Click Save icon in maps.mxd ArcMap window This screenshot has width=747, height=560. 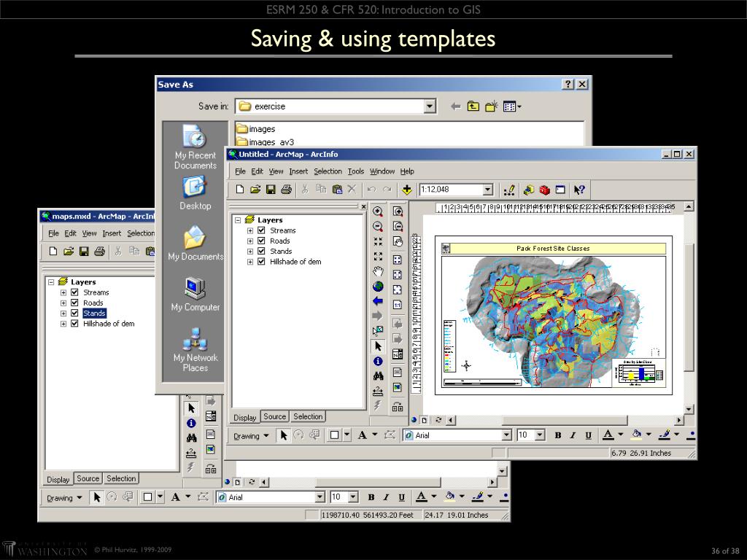(x=84, y=252)
